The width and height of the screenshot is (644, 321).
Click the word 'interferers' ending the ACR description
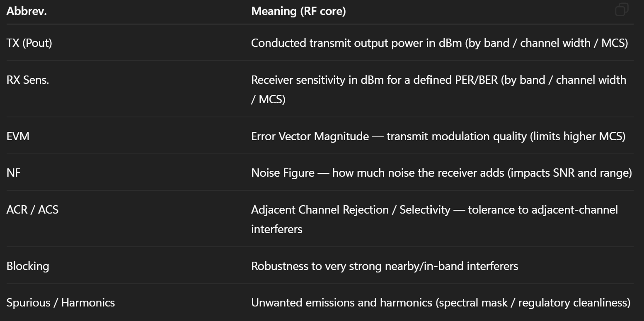(x=276, y=229)
